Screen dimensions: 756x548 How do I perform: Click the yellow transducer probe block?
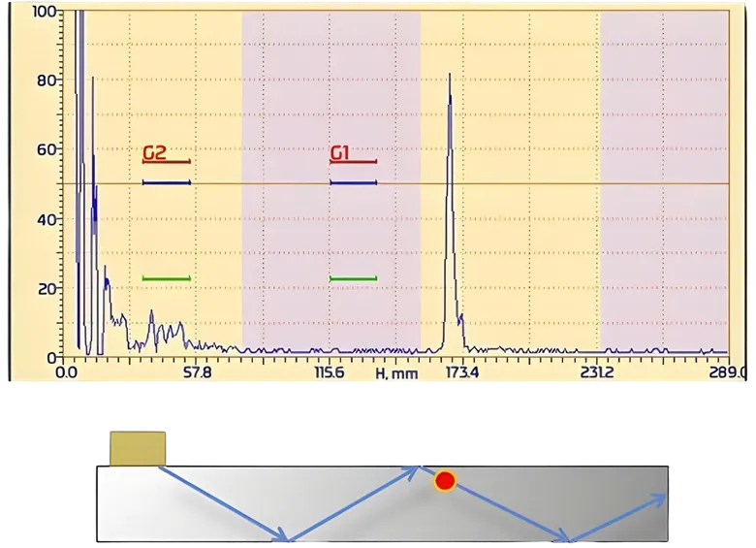(138, 449)
